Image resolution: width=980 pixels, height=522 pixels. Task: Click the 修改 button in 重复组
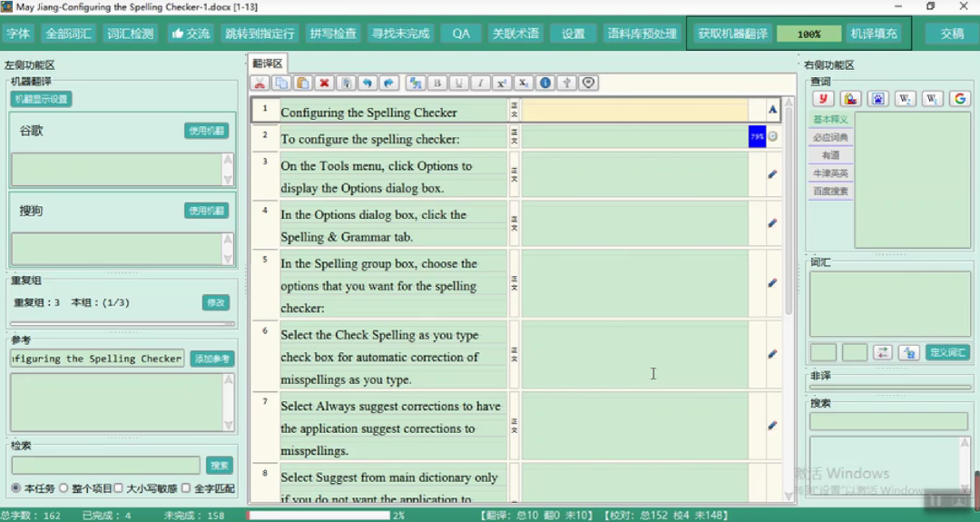[216, 302]
